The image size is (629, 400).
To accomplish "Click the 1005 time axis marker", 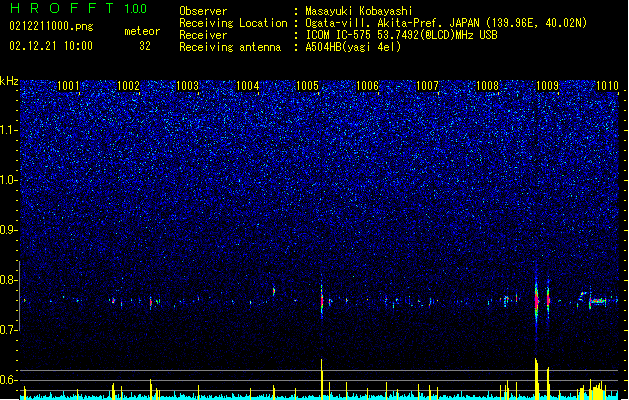I will click(x=307, y=86).
